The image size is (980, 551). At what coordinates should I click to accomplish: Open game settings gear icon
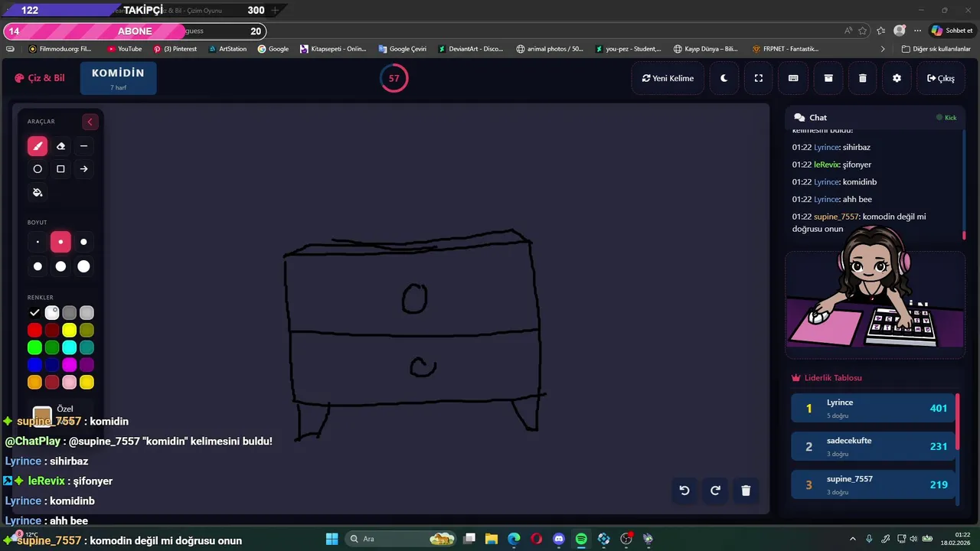coord(897,78)
